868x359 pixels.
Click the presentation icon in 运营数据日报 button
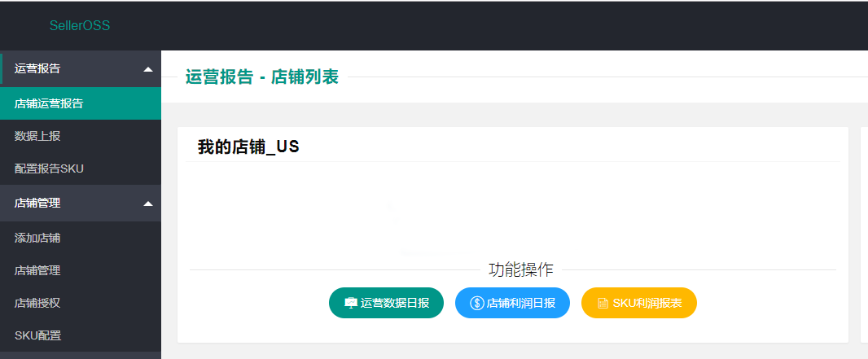pos(351,303)
